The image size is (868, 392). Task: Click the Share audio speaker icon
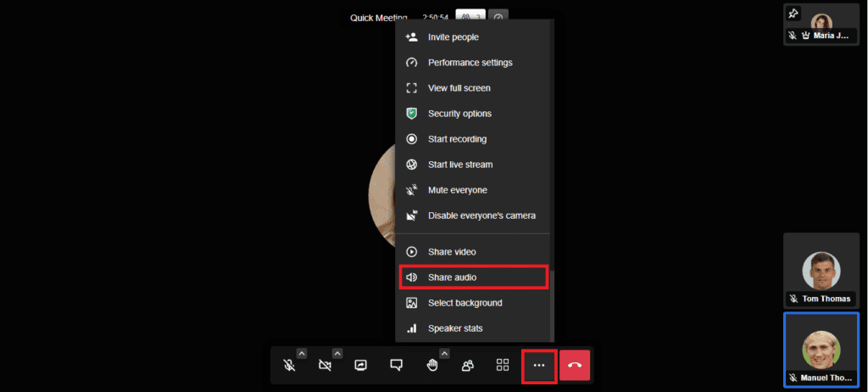click(x=411, y=277)
